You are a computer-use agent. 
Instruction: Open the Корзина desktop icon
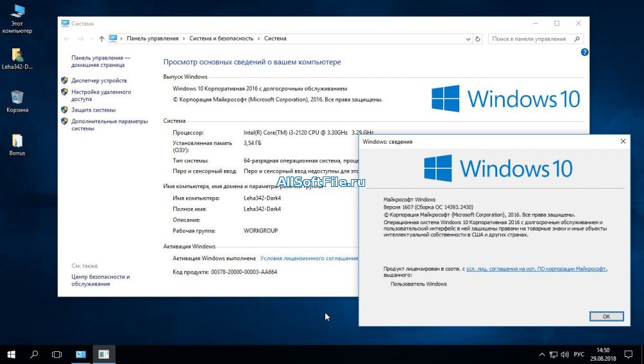pyautogui.click(x=17, y=98)
